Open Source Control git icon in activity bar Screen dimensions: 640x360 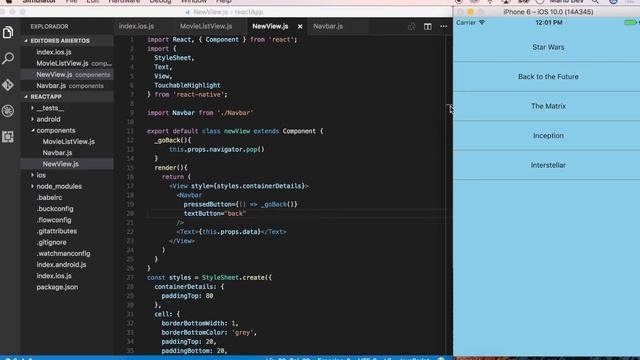(8, 85)
